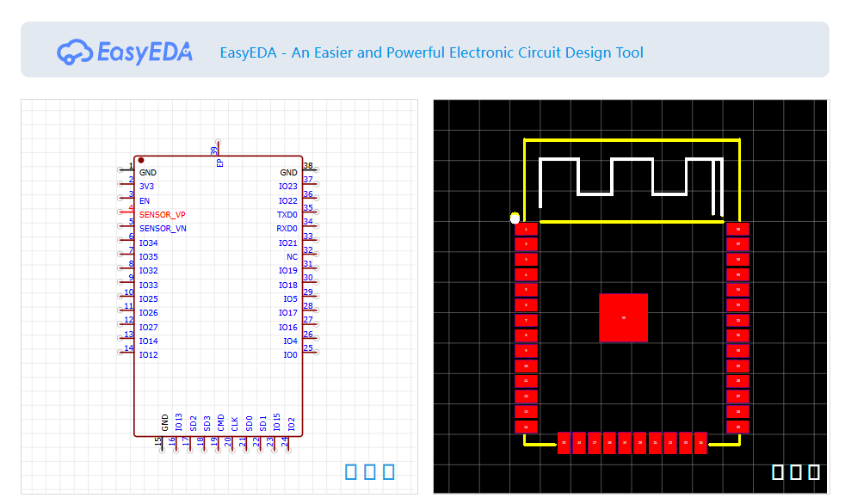Screen dimensions: 845x504
Task: Select the IO35 pin label
Action: pyautogui.click(x=149, y=257)
